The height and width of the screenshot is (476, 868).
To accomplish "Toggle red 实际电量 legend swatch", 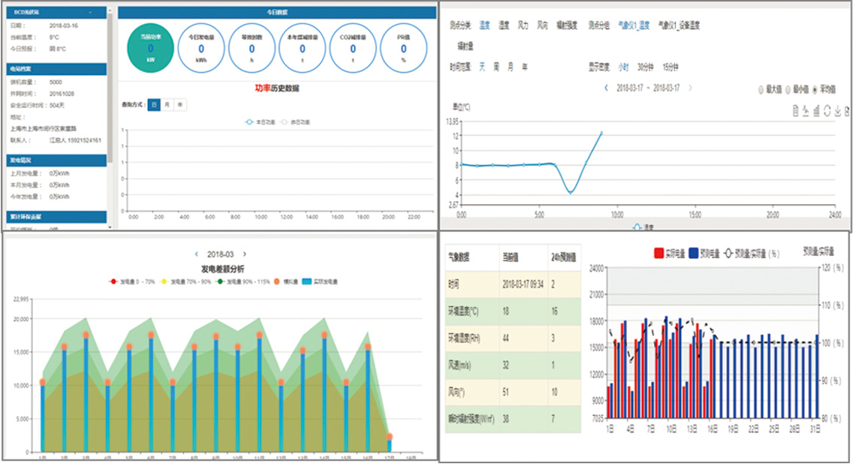I will [661, 253].
